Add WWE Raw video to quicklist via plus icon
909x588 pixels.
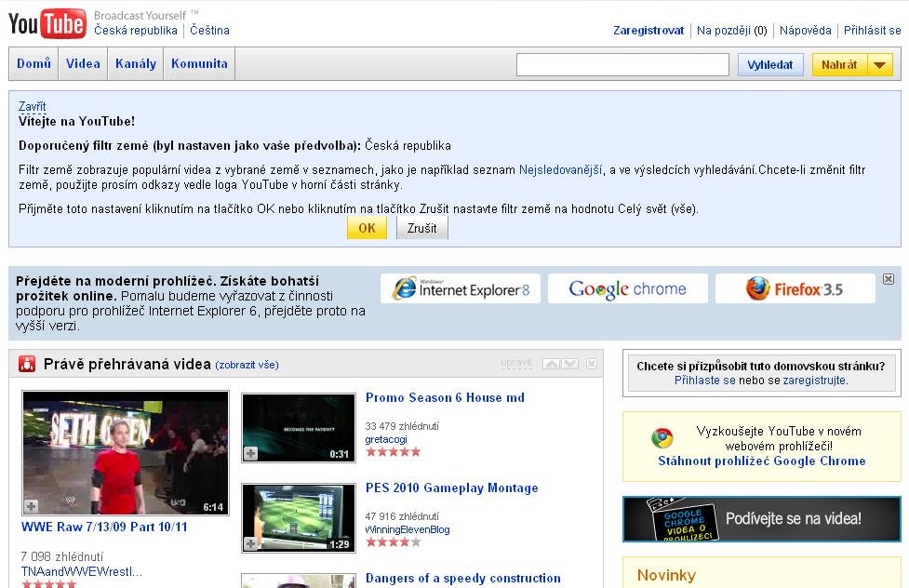tap(32, 506)
